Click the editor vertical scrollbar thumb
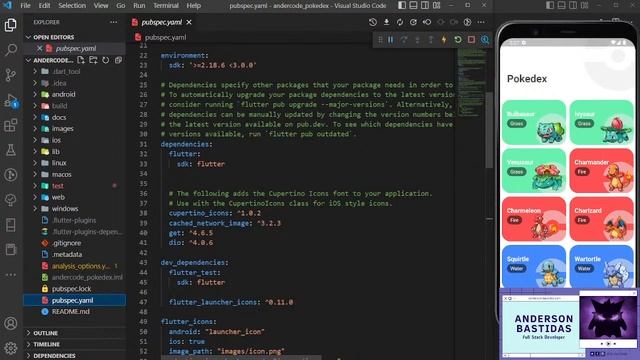The image size is (640, 360). [489, 130]
